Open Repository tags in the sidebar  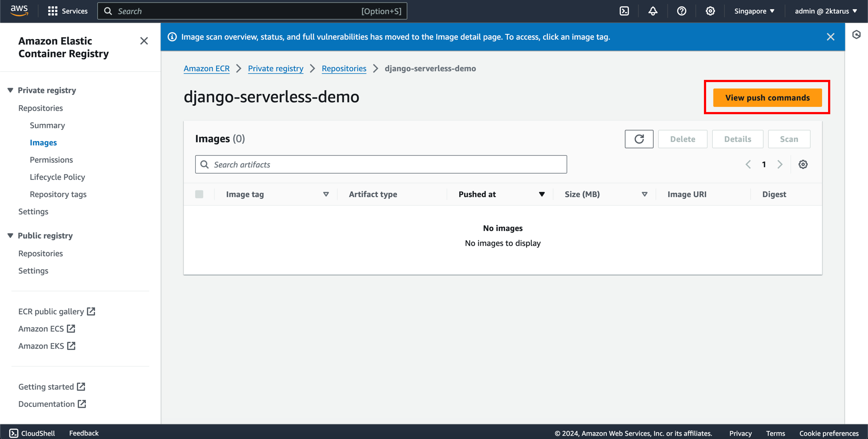(x=58, y=194)
